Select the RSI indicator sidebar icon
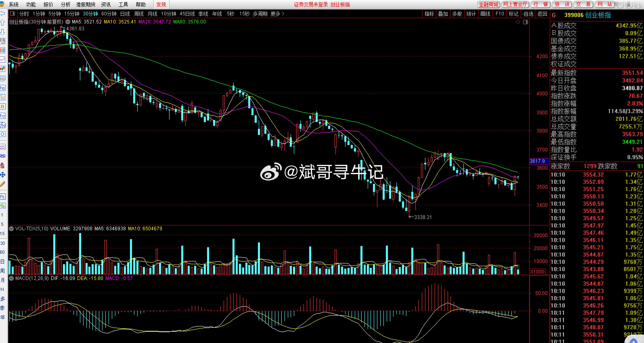 click(x=2, y=156)
